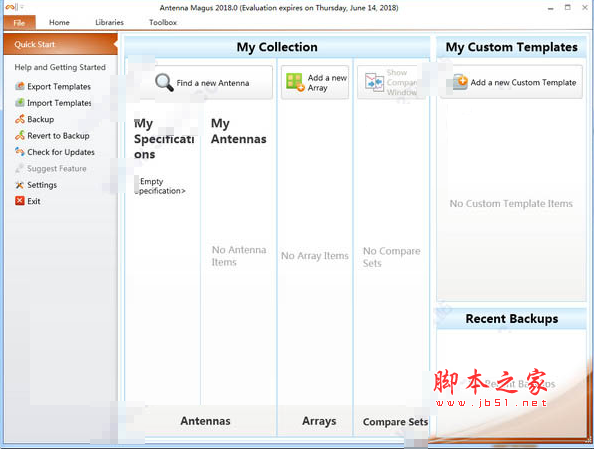Click the My Specifications heading
594x449 pixels.
pyautogui.click(x=164, y=139)
